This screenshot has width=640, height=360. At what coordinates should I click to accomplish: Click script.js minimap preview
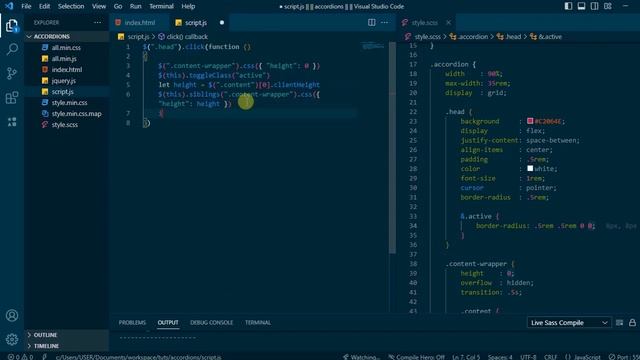click(x=373, y=46)
